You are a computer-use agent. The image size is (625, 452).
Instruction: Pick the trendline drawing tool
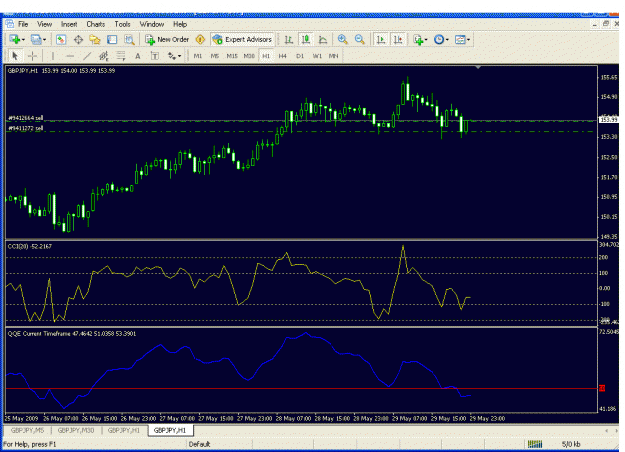point(87,56)
